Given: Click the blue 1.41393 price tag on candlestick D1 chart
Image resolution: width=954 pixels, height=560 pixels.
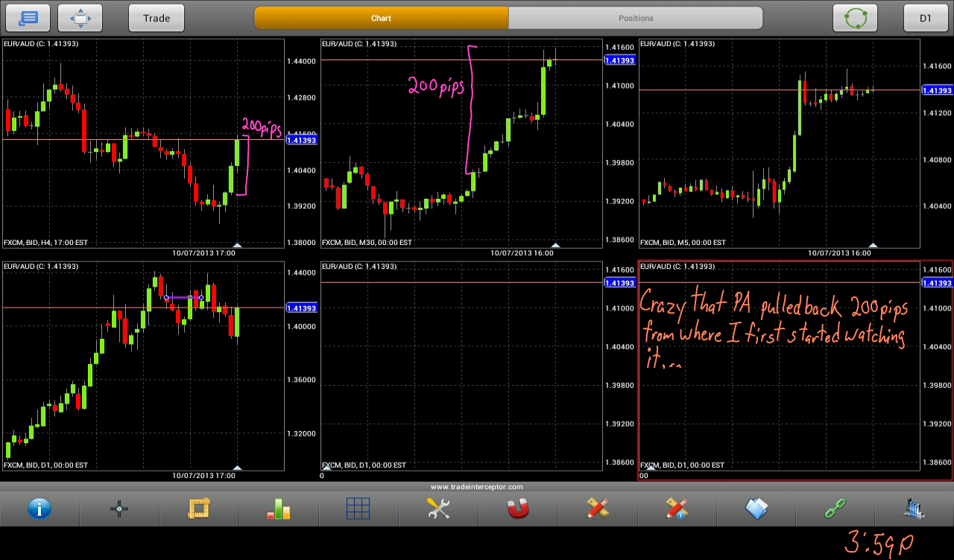Looking at the screenshot, I should point(302,308).
